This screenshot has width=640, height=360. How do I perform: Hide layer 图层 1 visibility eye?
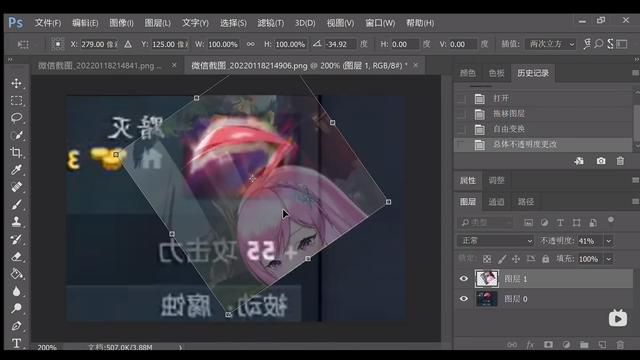tap(464, 279)
